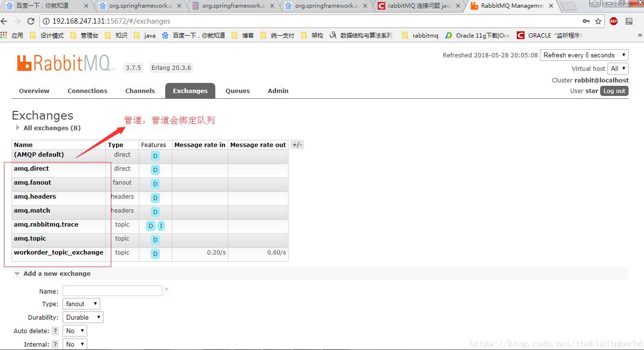644x350 pixels.
Task: Open the Refresh every 5 seconds dropdown
Action: tap(584, 55)
